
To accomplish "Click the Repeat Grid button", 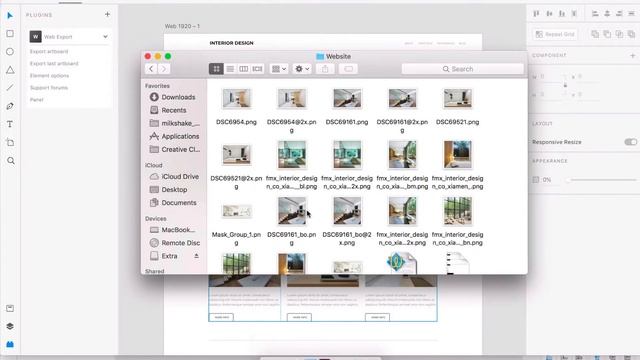I will click(x=555, y=34).
